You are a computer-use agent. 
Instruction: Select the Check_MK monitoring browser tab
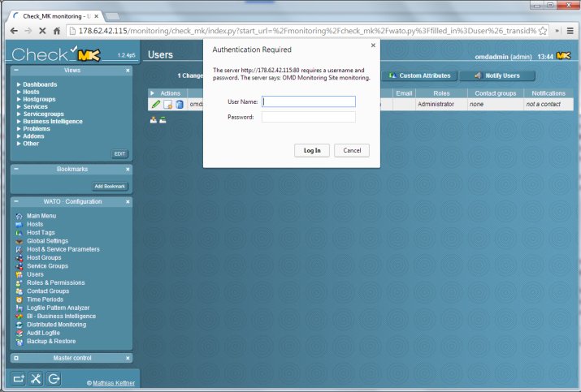tap(55, 16)
